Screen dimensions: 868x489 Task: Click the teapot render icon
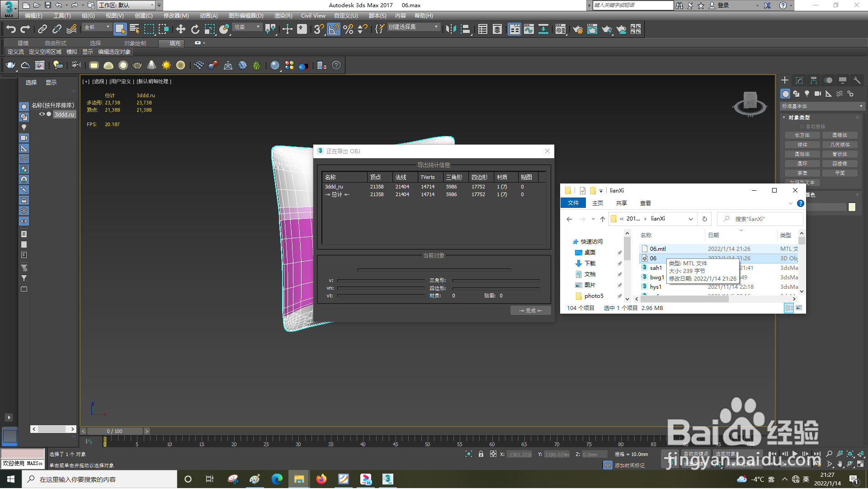[10, 66]
